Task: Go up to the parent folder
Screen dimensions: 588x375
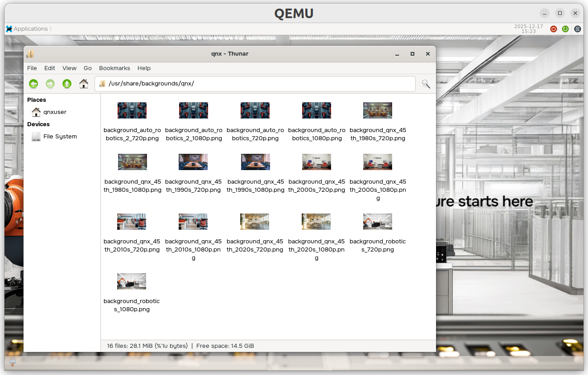Action: coord(67,84)
